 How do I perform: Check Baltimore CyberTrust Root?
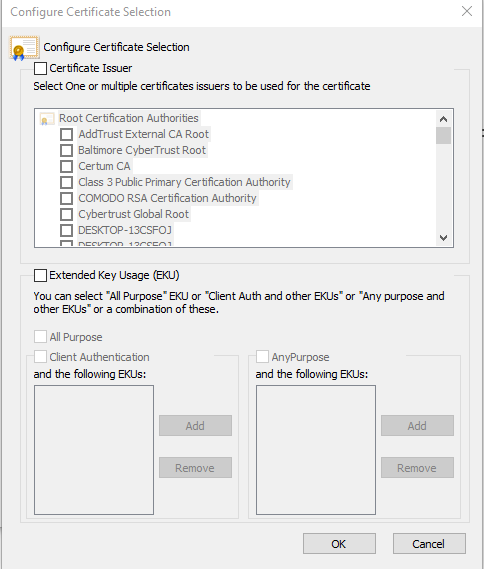point(66,150)
